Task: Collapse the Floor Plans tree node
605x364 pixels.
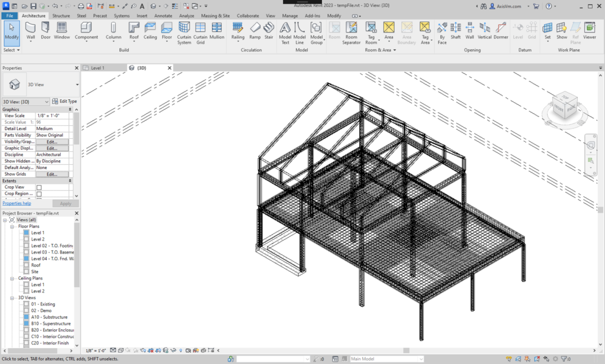Action: coord(13,226)
